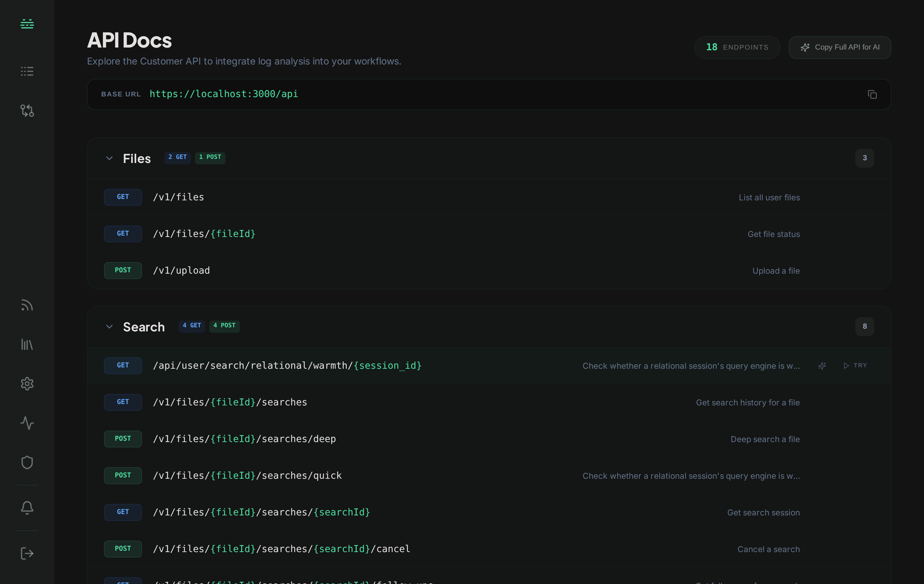Click 'Get search session' description
The width and height of the screenshot is (924, 584).
click(764, 513)
